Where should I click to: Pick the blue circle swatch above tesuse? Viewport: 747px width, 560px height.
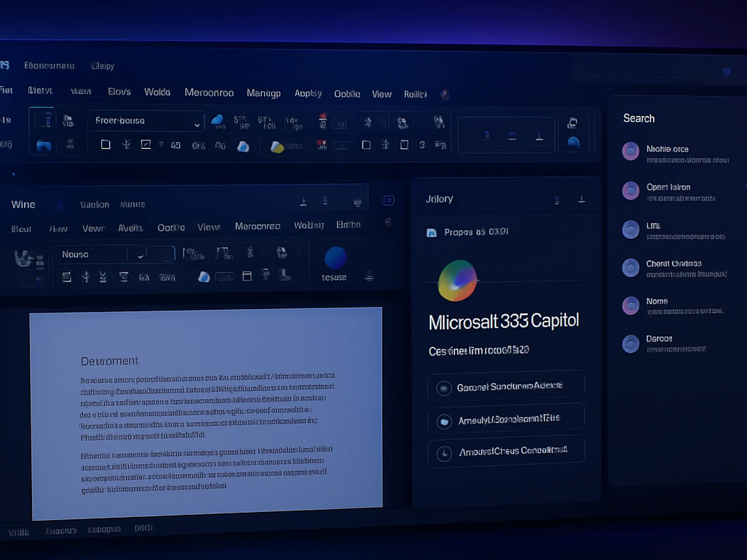335,258
